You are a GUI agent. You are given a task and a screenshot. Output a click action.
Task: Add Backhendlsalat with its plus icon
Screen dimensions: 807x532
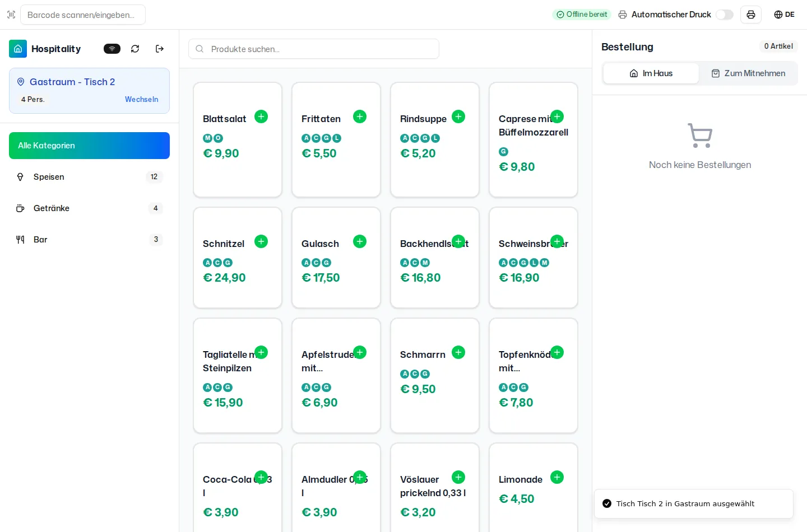tap(458, 241)
